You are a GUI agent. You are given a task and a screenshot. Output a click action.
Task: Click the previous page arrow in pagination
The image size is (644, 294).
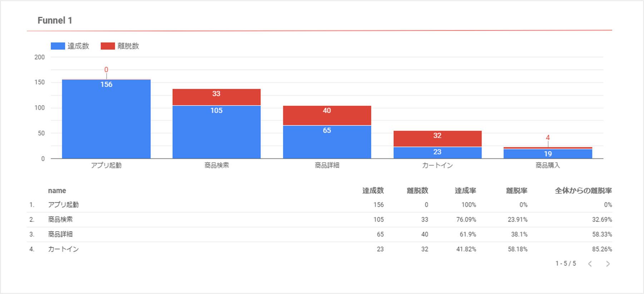(x=590, y=264)
